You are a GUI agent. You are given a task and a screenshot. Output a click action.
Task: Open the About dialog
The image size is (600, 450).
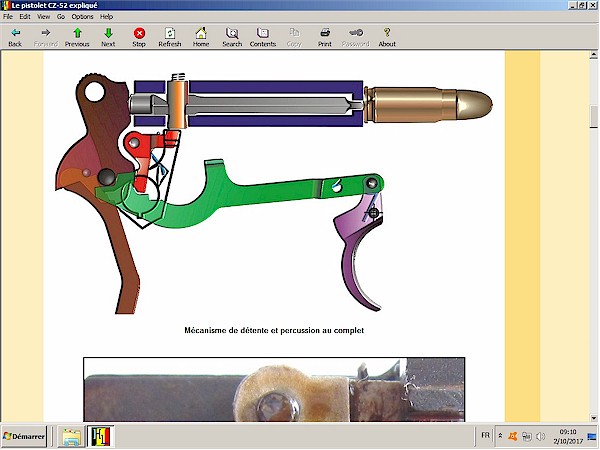click(387, 37)
